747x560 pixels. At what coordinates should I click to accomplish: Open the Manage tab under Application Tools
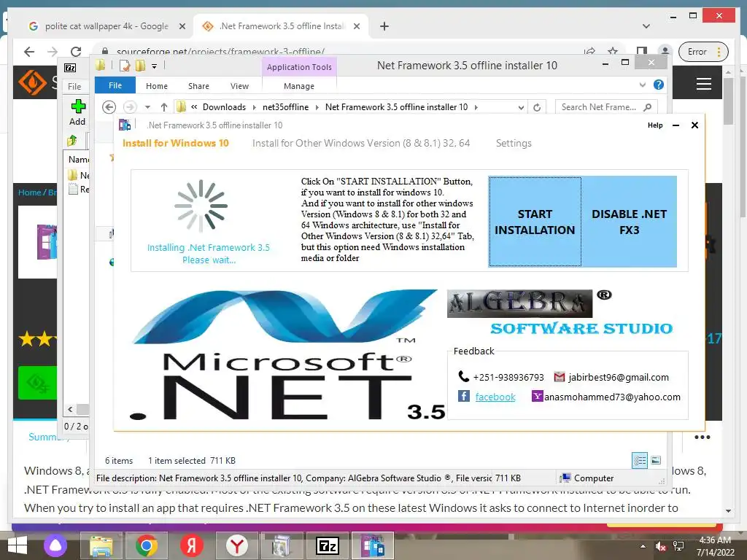coord(298,86)
